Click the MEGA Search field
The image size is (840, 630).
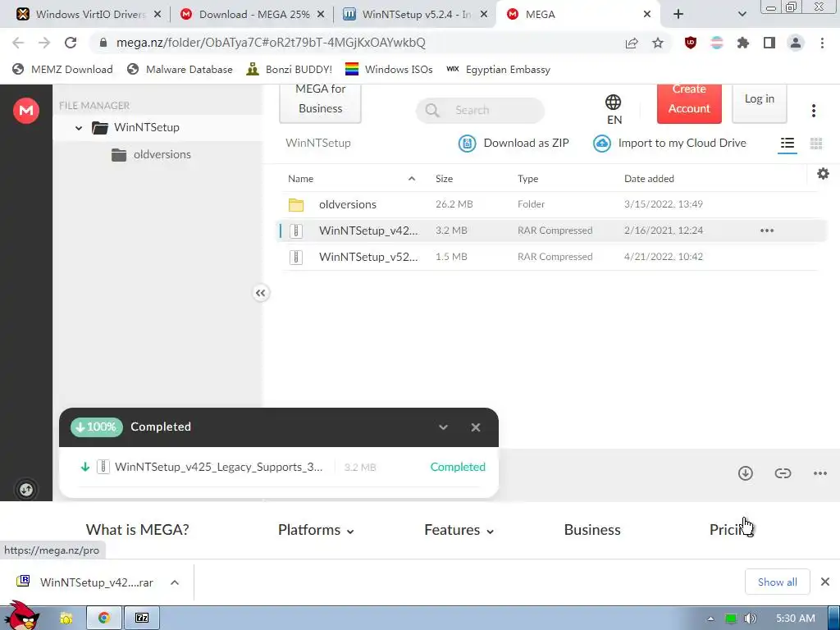tap(480, 111)
